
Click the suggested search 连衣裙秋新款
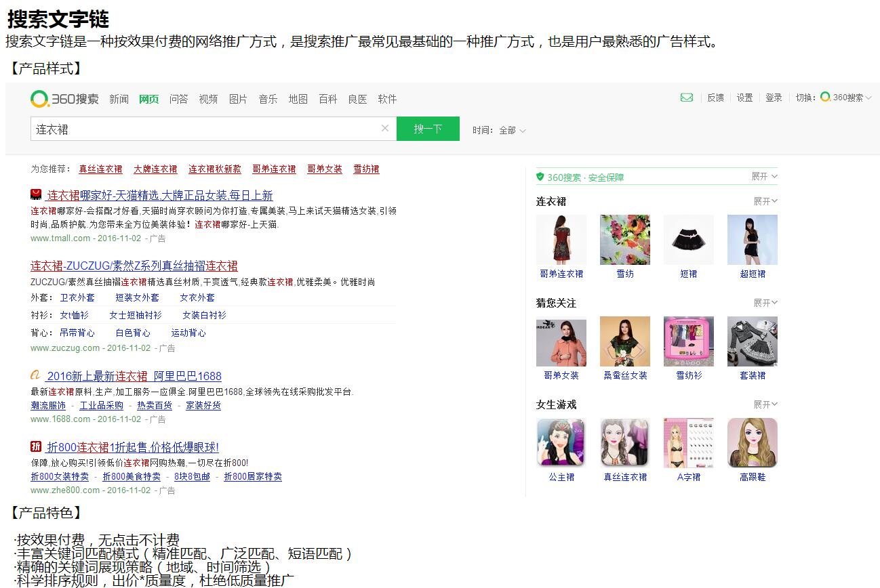coord(215,169)
